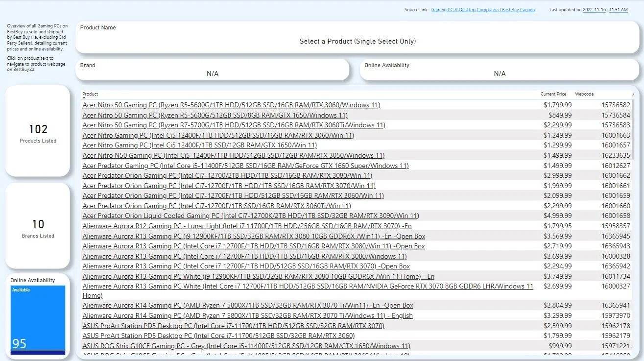
Task: Select webcode 15973970
Action: pyautogui.click(x=616, y=315)
